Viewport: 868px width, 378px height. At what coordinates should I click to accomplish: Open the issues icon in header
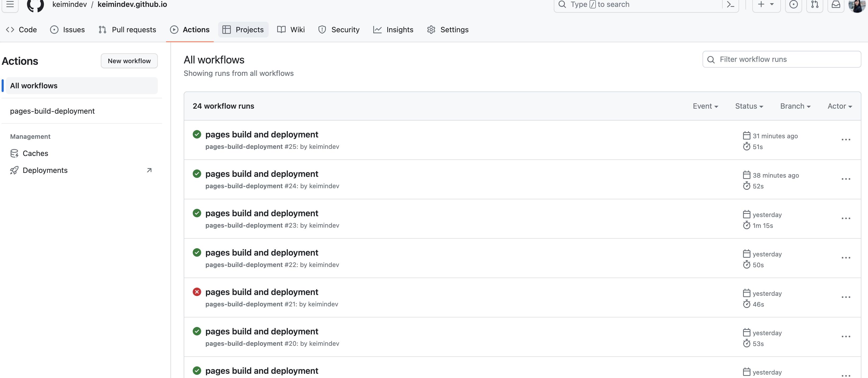793,5
